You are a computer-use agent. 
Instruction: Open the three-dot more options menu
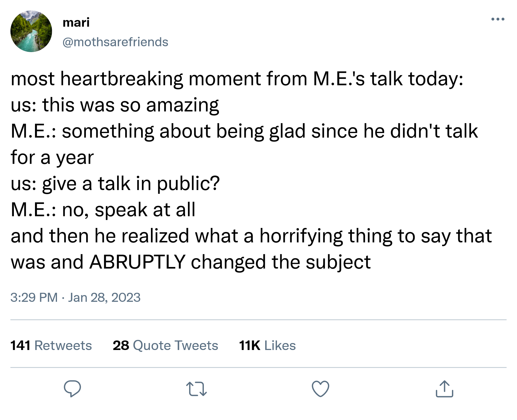(x=498, y=19)
